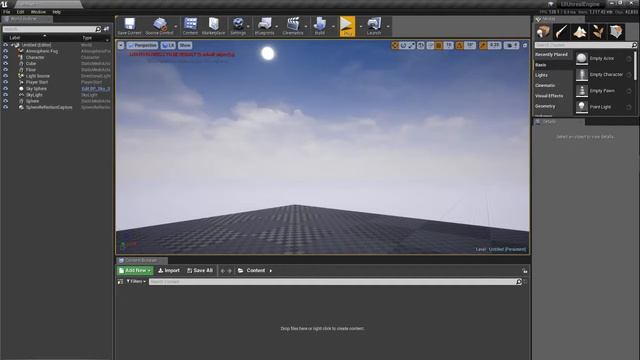Toggle visibility of Player Start
Viewport: 640px width, 360px height.
click(6, 82)
